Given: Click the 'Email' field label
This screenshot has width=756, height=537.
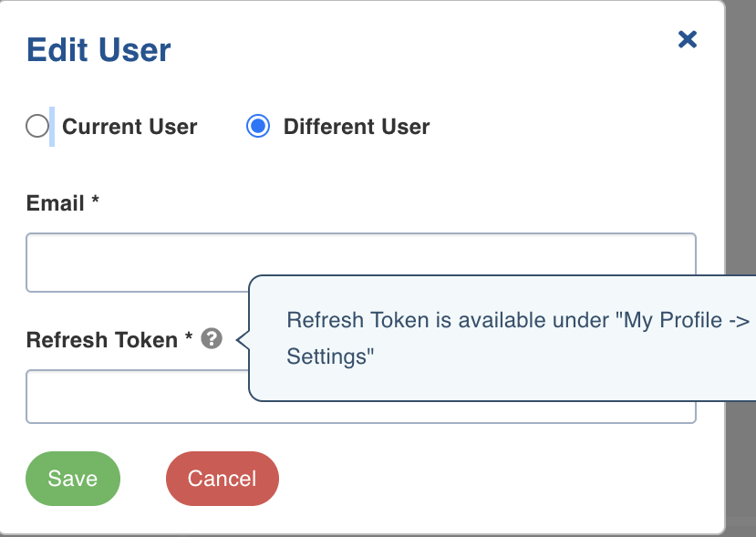Looking at the screenshot, I should tap(55, 203).
